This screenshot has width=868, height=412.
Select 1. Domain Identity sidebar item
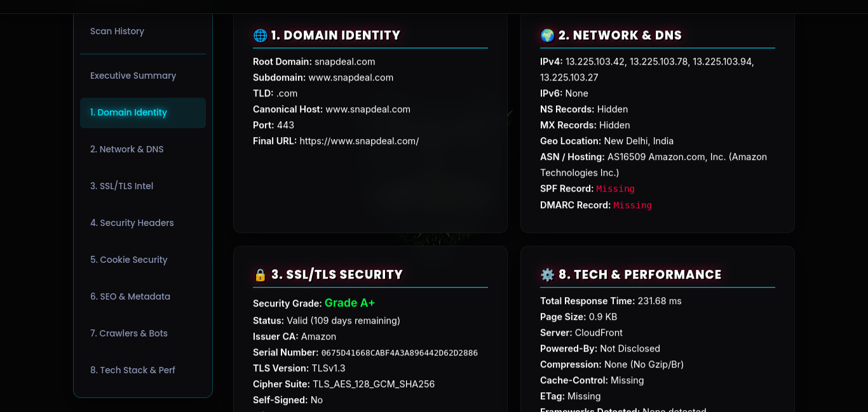point(142,112)
